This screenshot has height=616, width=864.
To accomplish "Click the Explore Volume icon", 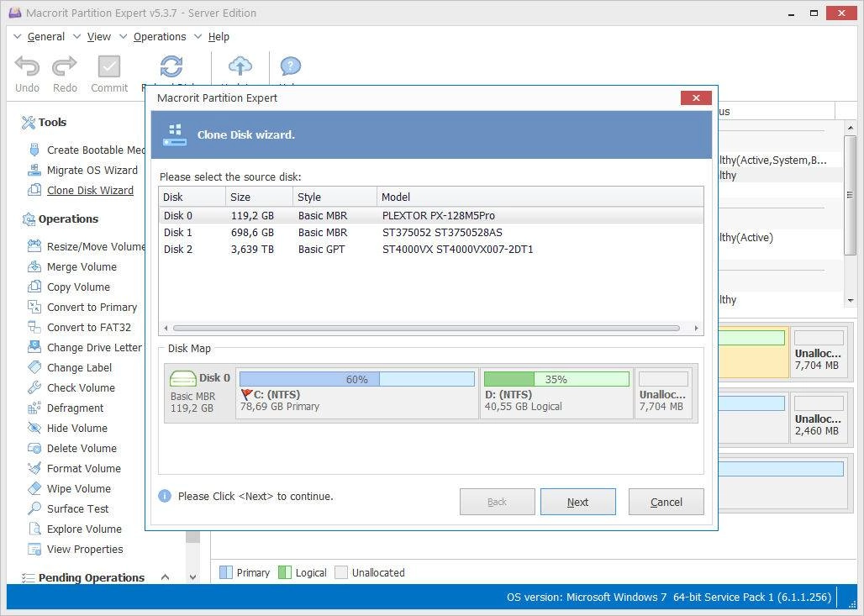I will click(x=34, y=529).
